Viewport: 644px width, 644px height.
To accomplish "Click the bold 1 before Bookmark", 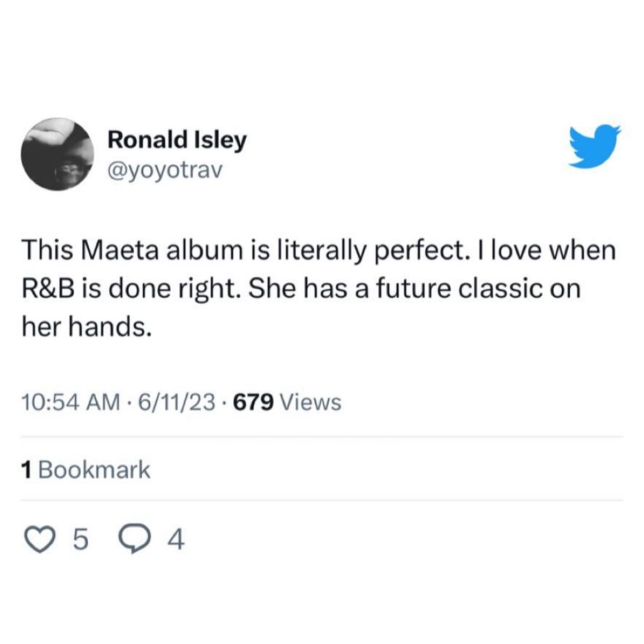I will [26, 469].
